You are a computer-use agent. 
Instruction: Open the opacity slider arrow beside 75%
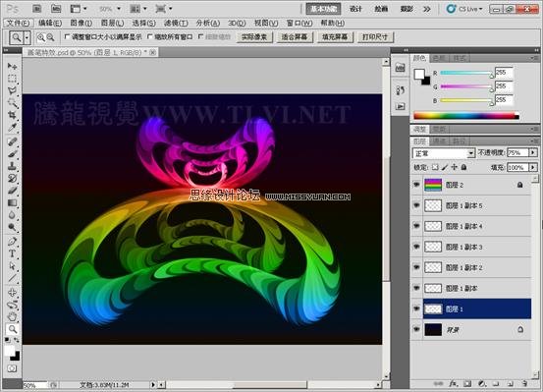click(x=533, y=152)
